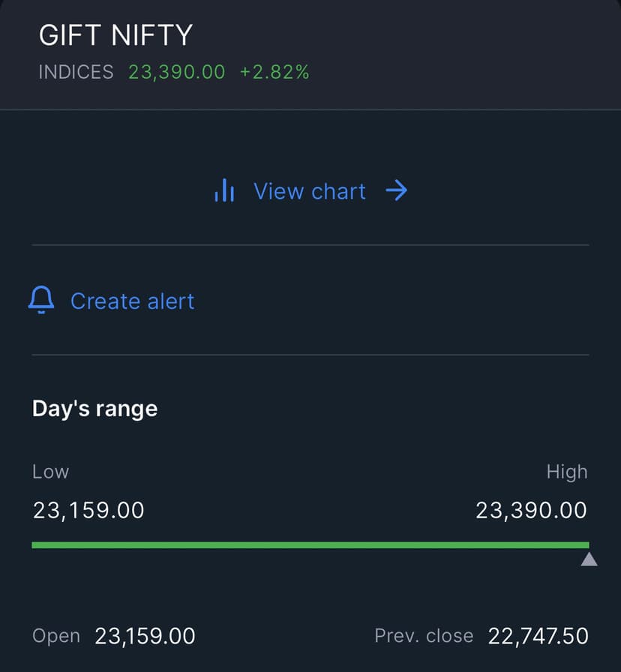
Task: Click the bar chart icon beside View chart
Action: (224, 191)
